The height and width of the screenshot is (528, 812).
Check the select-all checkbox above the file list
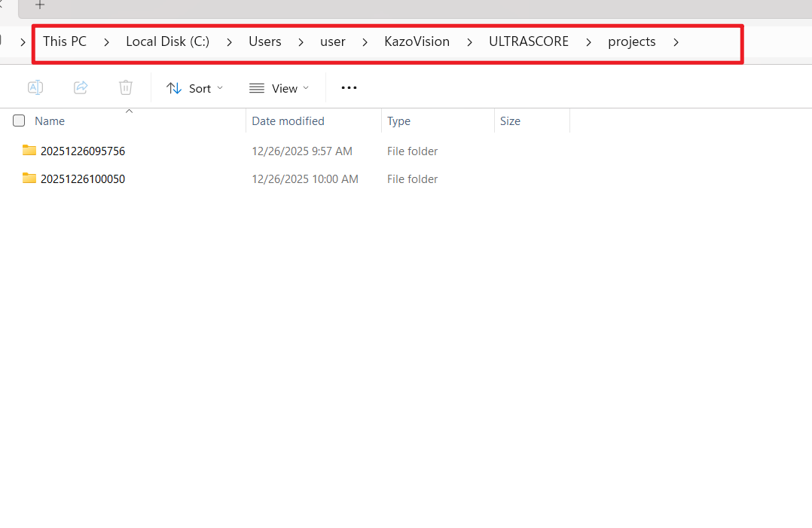(x=18, y=121)
